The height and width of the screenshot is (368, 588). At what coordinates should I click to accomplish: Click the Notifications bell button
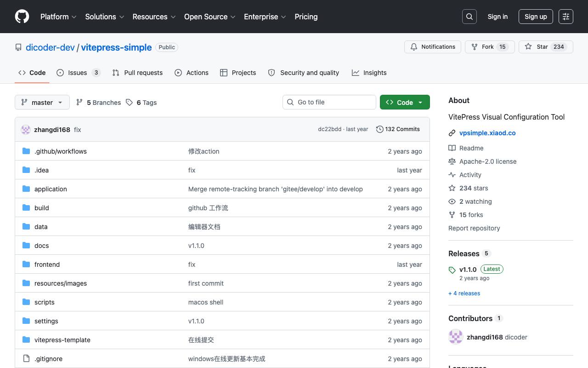pyautogui.click(x=433, y=47)
